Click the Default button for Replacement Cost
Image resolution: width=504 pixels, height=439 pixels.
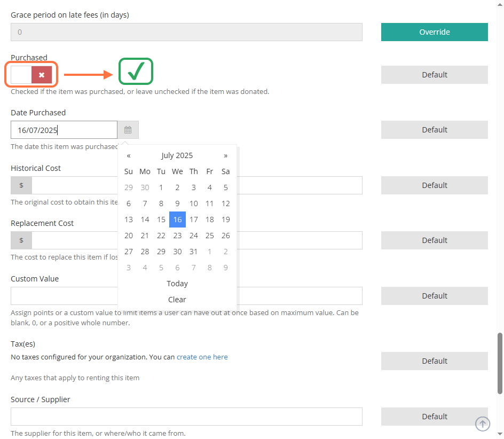coord(434,240)
